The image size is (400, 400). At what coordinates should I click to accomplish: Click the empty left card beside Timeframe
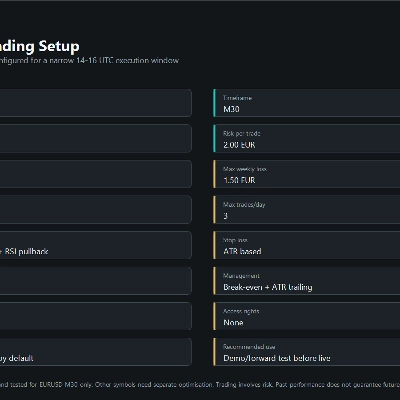tap(96, 103)
